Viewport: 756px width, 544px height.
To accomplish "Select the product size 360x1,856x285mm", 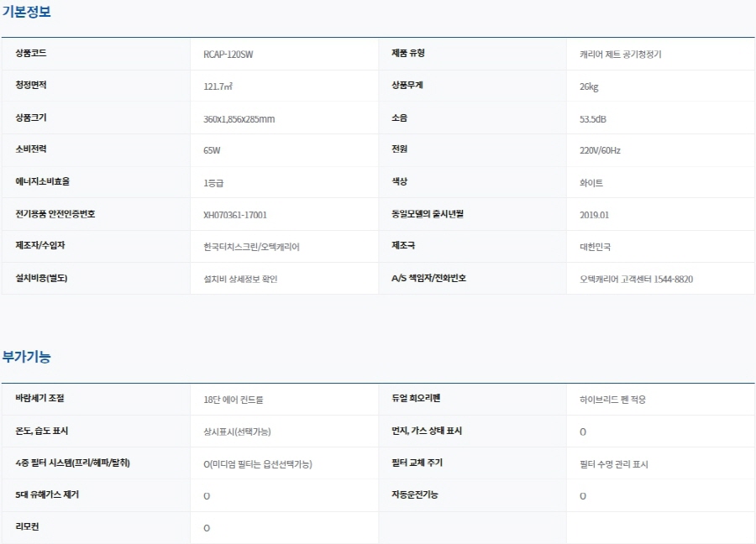I will click(239, 119).
